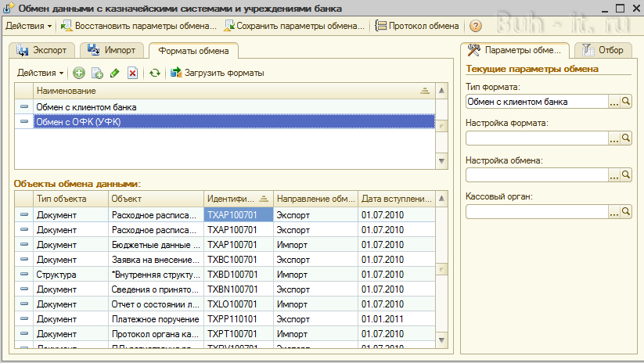Click the red X delete-mark icon
644x363 pixels.
point(132,73)
